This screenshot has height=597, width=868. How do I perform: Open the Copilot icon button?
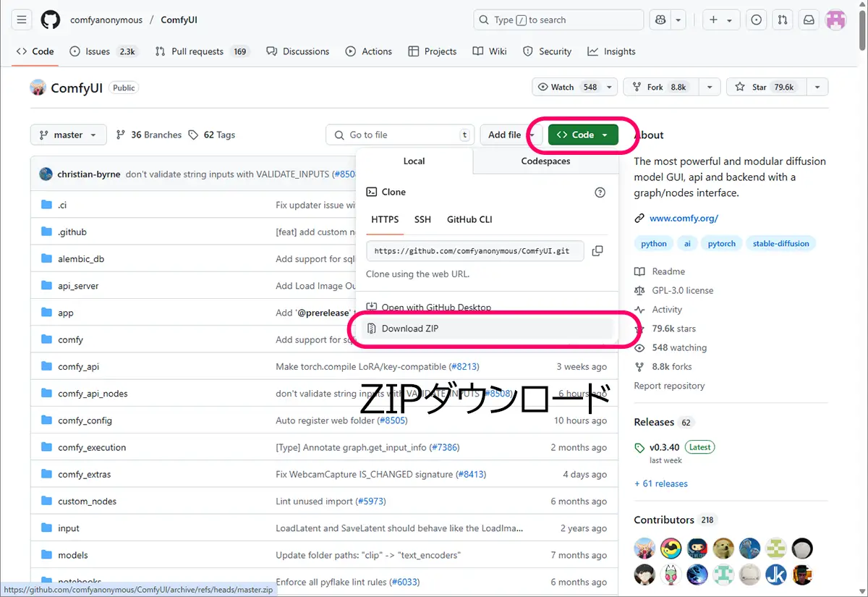coord(660,20)
